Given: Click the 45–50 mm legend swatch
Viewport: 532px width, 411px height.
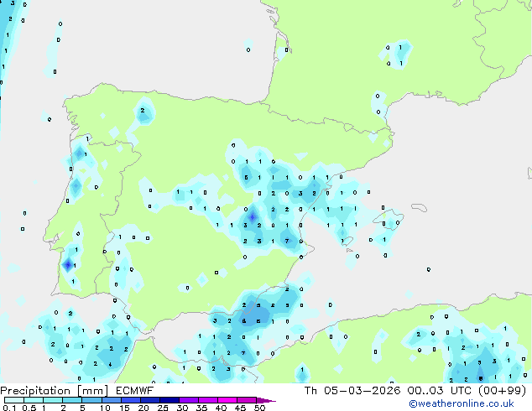Looking at the screenshot, I should (x=247, y=400).
